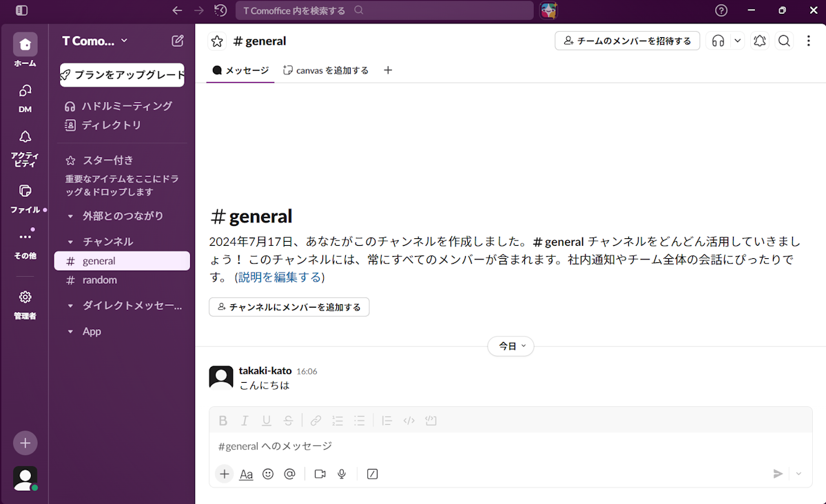This screenshot has height=504, width=826.
Task: Toggle italic formatting
Action: click(x=245, y=420)
